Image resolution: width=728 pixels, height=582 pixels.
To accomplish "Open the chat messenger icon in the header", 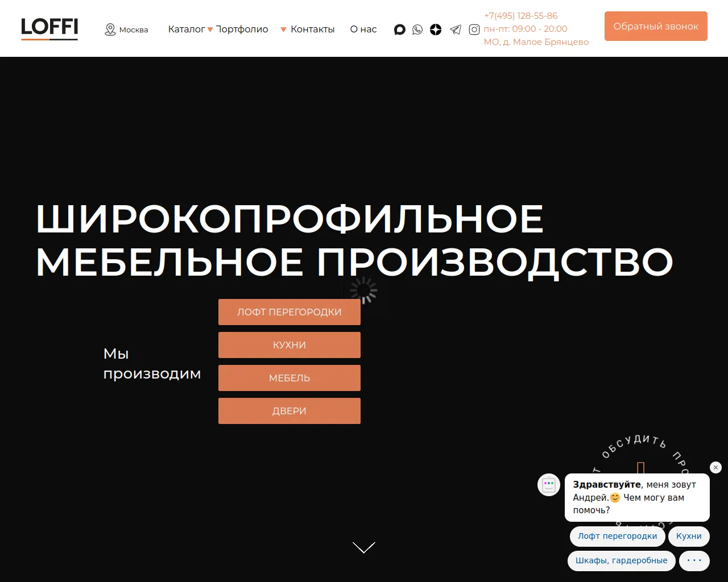I will [x=399, y=30].
